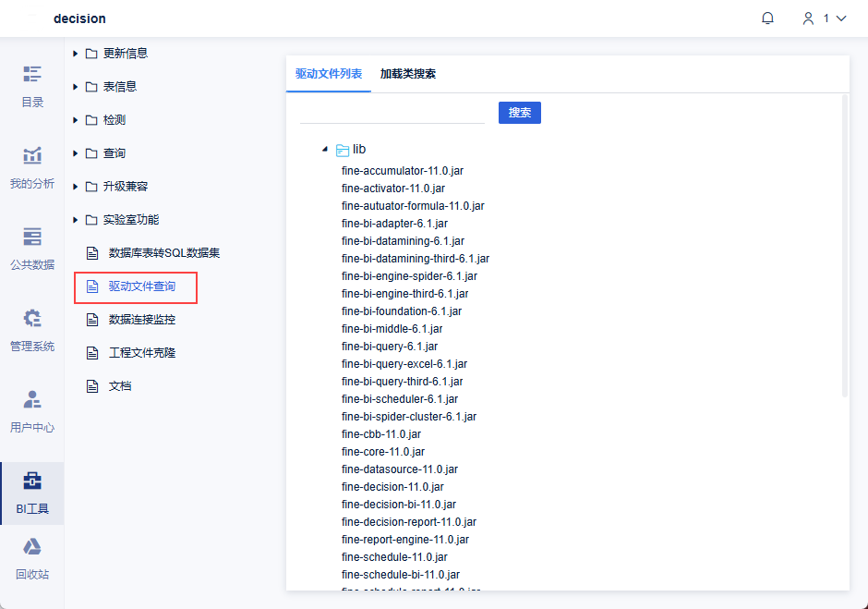Expand the 实验室功能 tree arrow
The image size is (868, 609).
pyautogui.click(x=76, y=220)
